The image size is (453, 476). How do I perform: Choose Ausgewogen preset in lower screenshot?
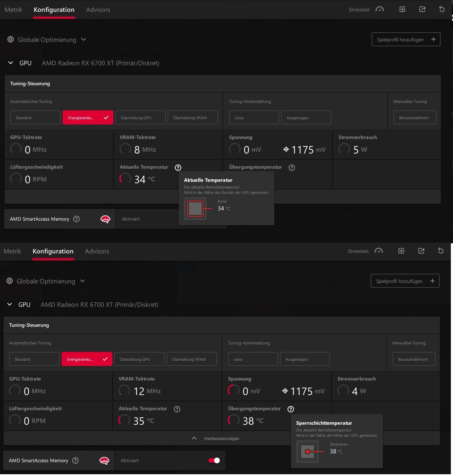click(305, 359)
